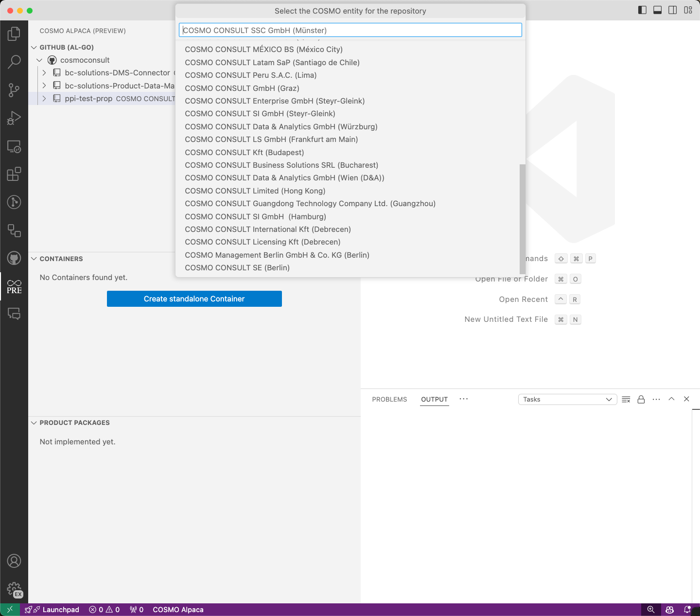Click the entity list scrollbar thumb

523,219
